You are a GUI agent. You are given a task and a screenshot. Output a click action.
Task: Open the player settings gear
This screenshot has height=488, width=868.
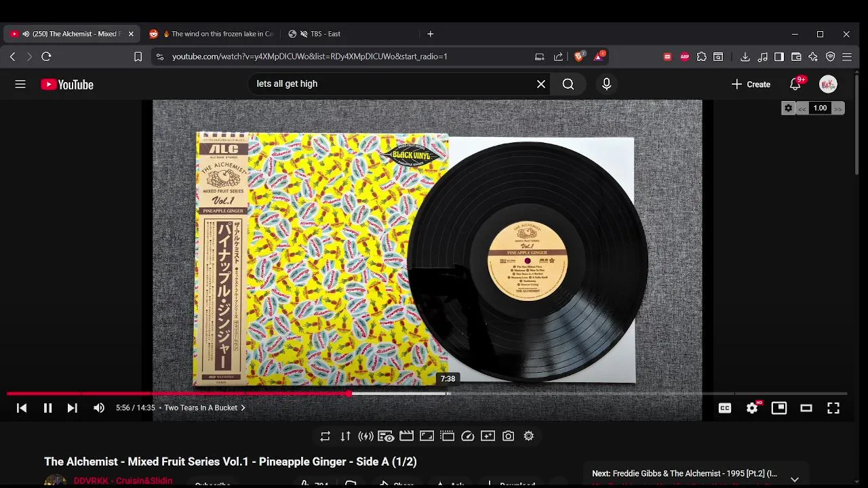[752, 408]
